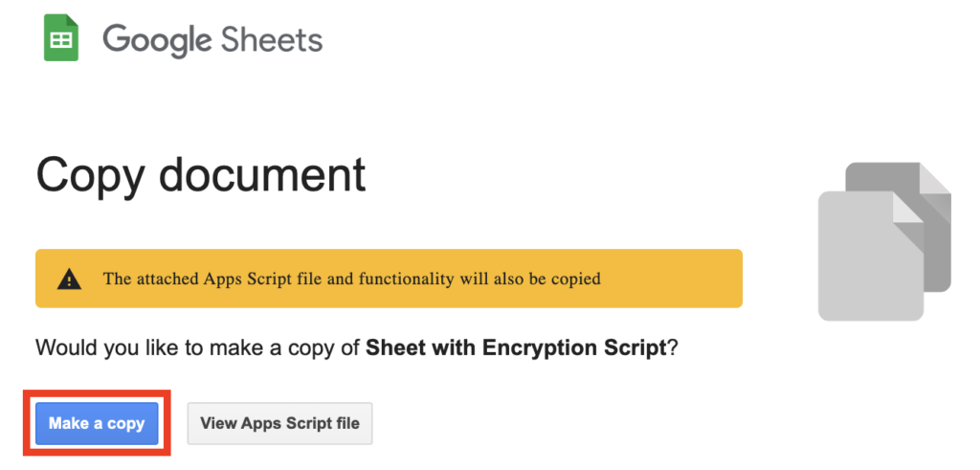Open View Apps Script file
The width and height of the screenshot is (980, 470).
pyautogui.click(x=279, y=423)
